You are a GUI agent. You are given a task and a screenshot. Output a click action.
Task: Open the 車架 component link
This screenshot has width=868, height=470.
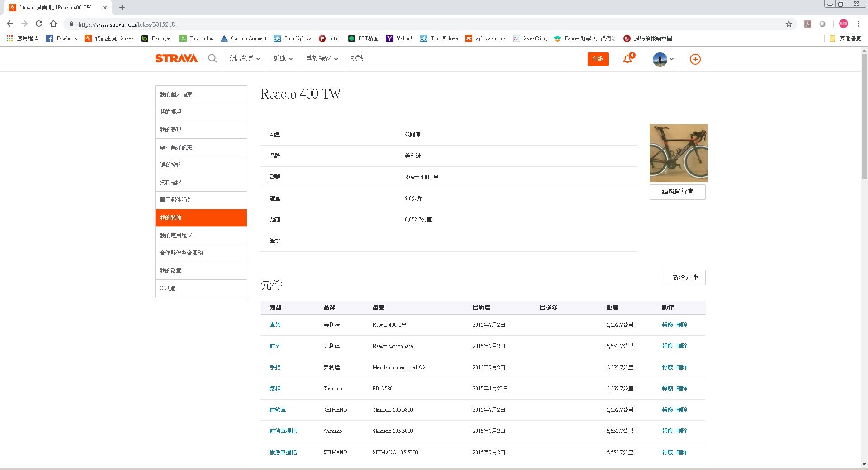tap(275, 325)
